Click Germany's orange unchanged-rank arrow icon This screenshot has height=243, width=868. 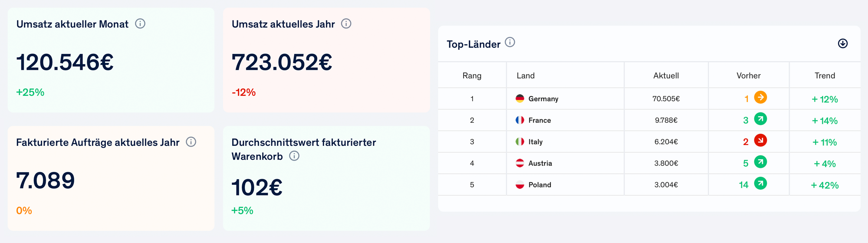pos(760,97)
